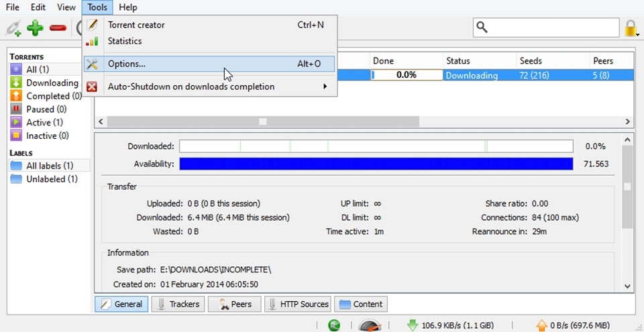
Task: Sort by the Seeds column header
Action: point(553,61)
